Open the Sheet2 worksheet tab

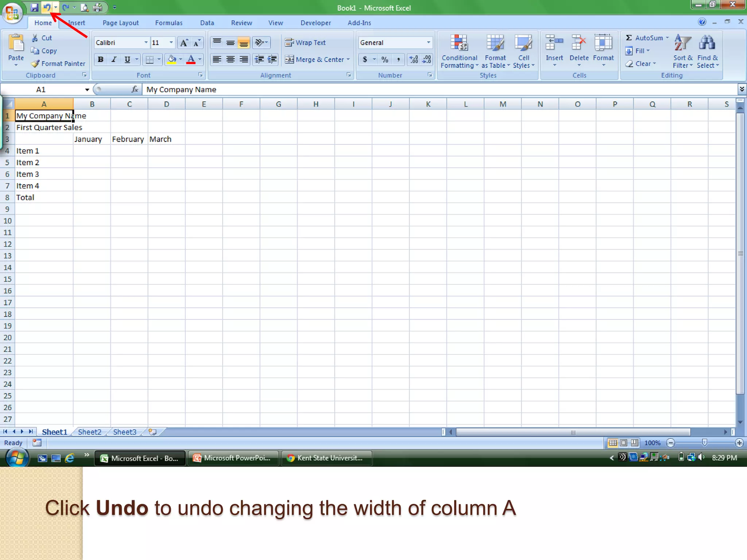pos(90,432)
